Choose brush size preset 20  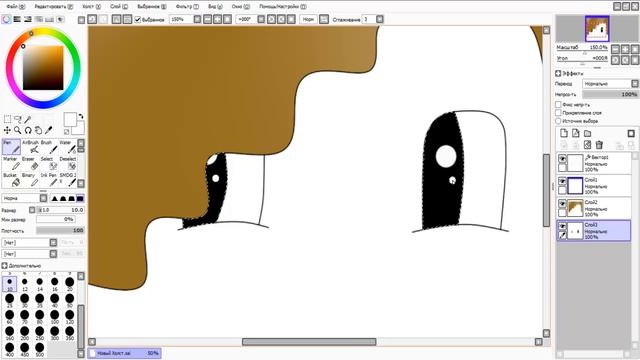click(x=69, y=283)
